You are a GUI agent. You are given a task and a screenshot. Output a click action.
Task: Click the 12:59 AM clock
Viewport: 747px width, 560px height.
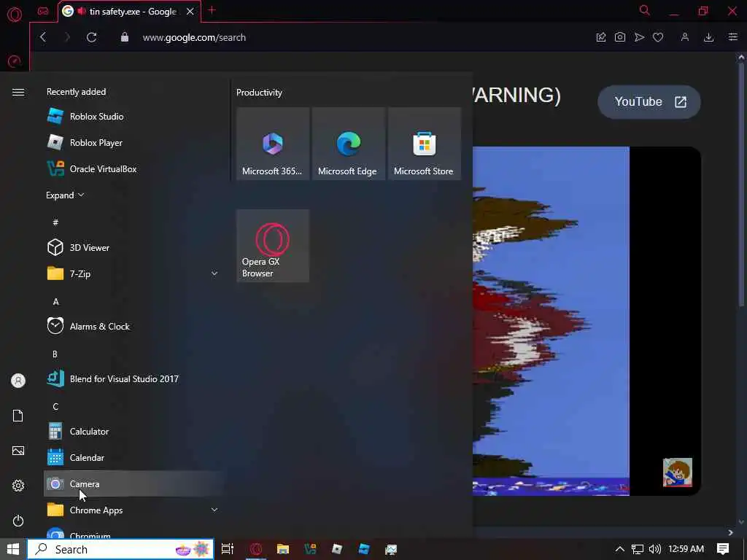[x=686, y=549]
